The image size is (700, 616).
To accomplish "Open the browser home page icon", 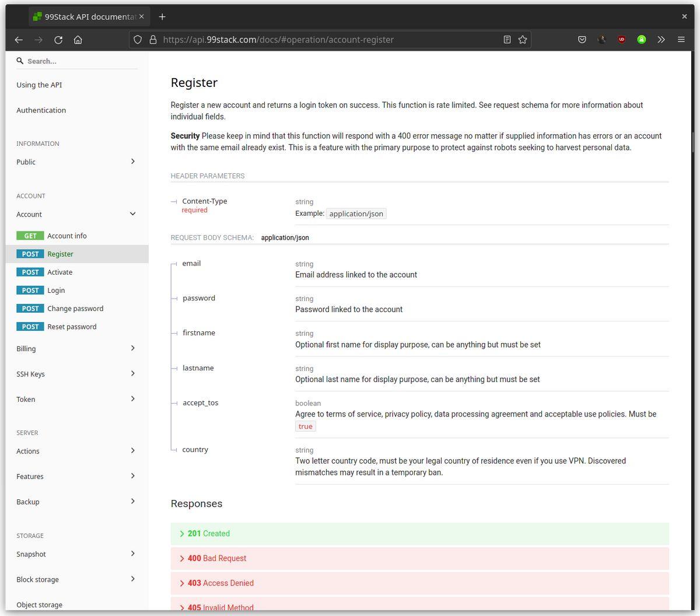I will (78, 40).
